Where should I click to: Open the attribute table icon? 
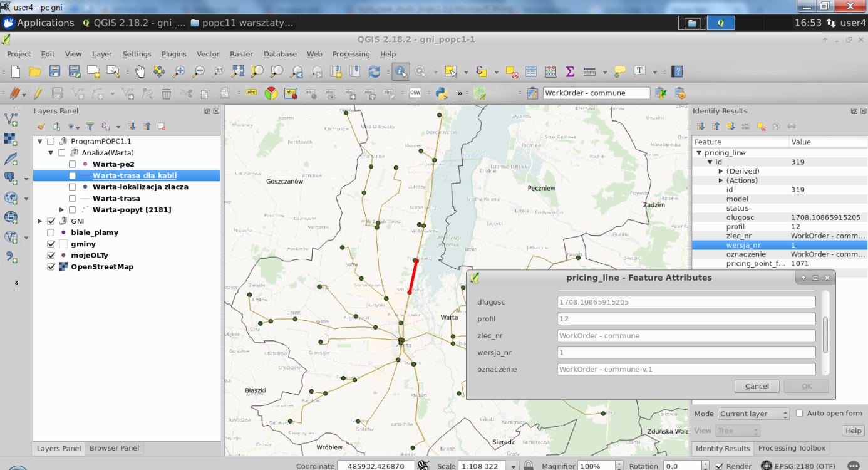(531, 71)
